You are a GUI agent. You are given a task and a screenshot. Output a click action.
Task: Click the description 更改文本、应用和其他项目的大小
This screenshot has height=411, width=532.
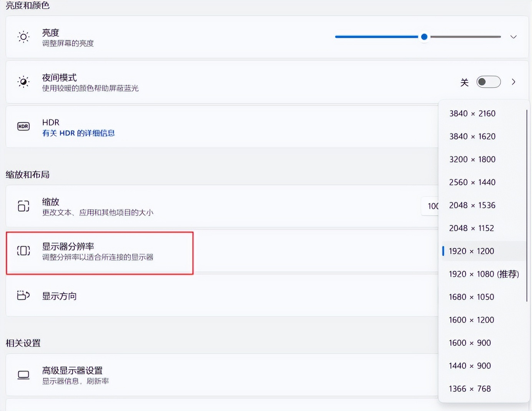pyautogui.click(x=98, y=212)
